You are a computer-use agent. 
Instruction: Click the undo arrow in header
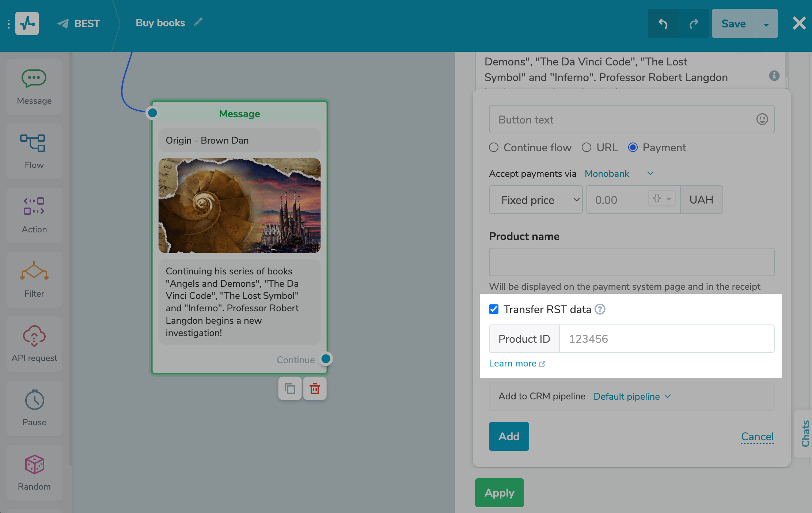[x=663, y=24]
